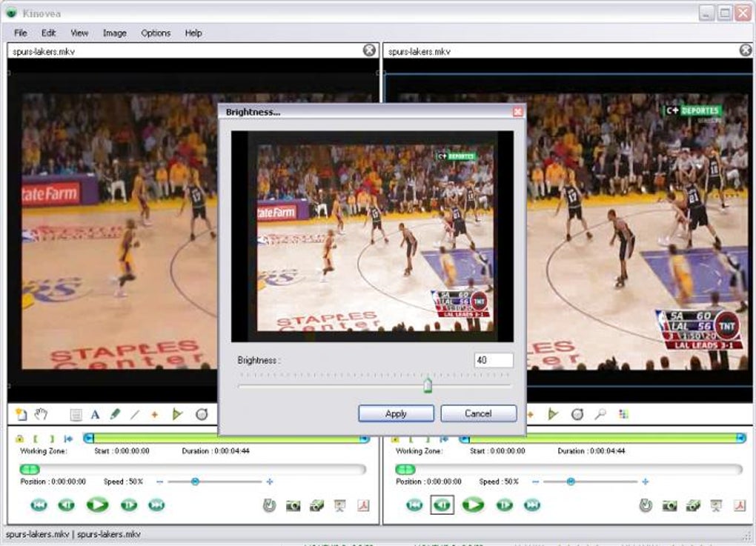Screen dimensions: 756x546
Task: Select the magnifier tool in right toolbar
Action: click(600, 414)
